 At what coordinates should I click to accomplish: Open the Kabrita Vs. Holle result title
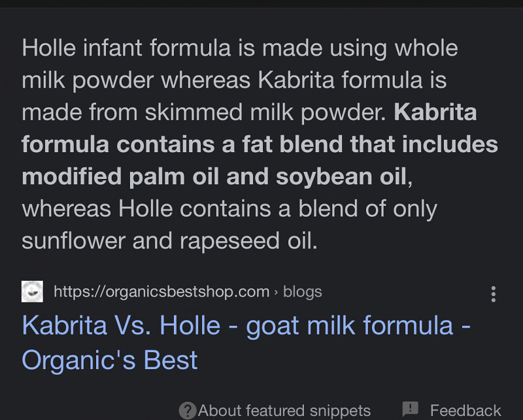(x=246, y=326)
